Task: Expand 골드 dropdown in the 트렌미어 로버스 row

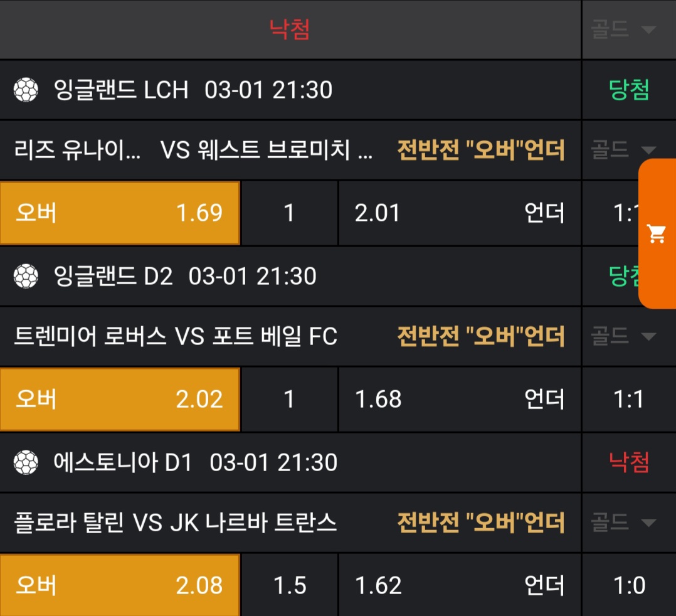Action: (x=623, y=336)
